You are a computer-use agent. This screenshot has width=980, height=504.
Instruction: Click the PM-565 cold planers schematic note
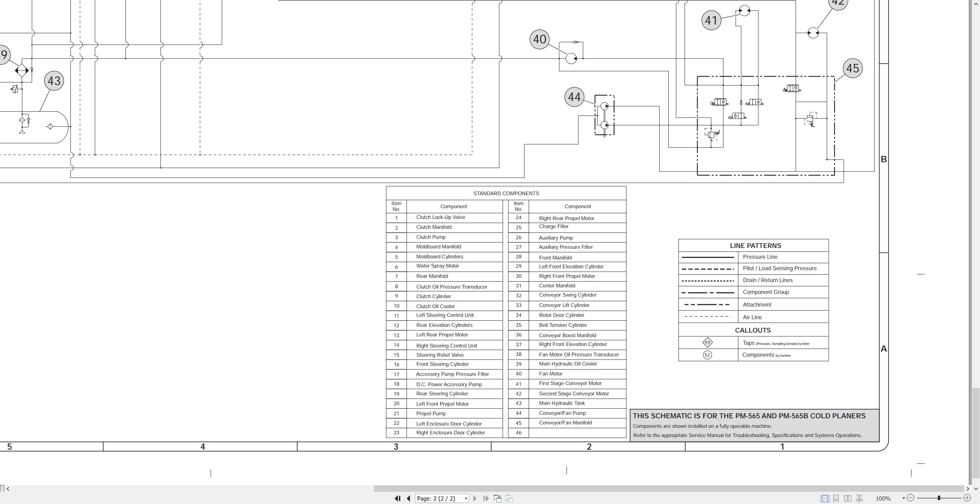coord(754,425)
